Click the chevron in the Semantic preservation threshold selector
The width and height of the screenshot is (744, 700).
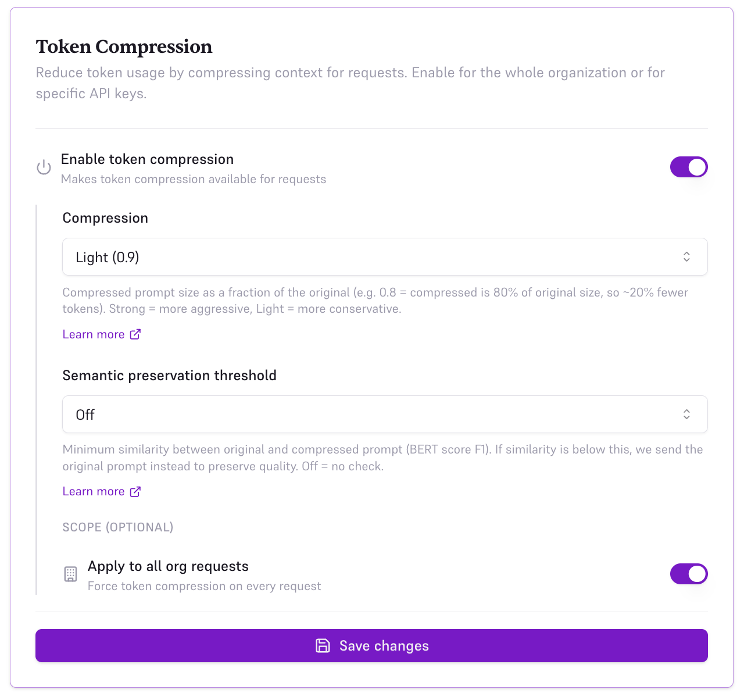pos(686,414)
